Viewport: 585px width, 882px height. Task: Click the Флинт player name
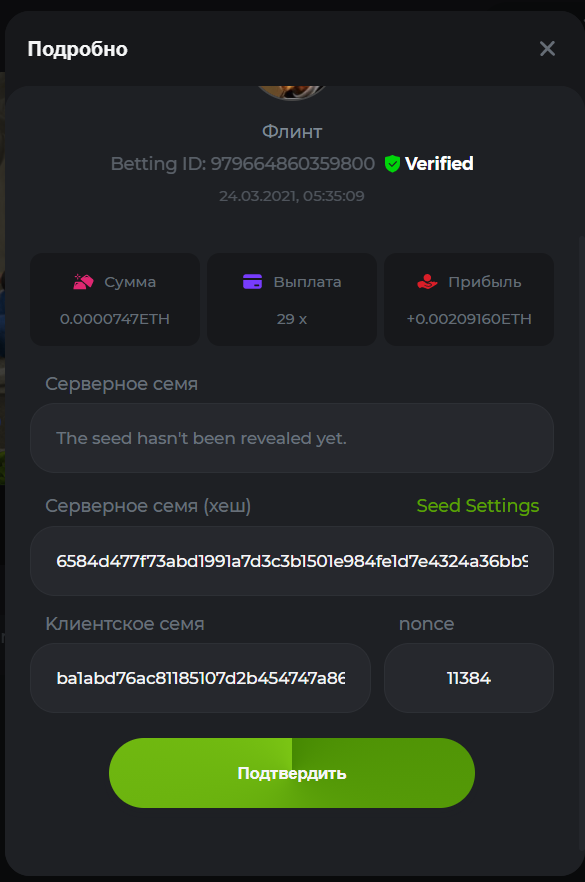(292, 132)
